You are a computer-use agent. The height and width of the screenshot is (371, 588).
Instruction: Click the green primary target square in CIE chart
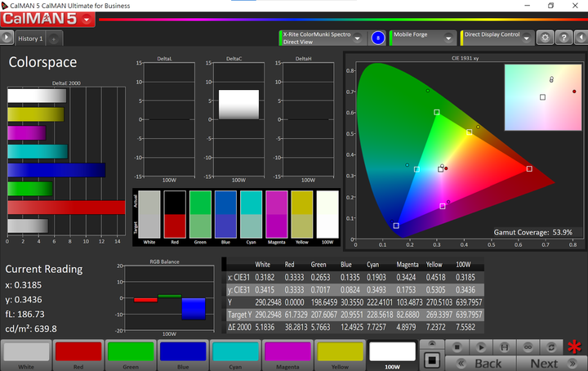pyautogui.click(x=436, y=112)
